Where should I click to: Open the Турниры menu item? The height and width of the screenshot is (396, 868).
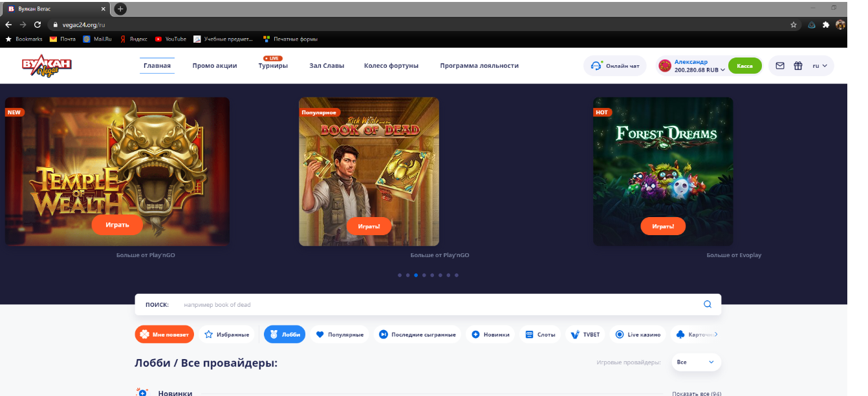273,65
